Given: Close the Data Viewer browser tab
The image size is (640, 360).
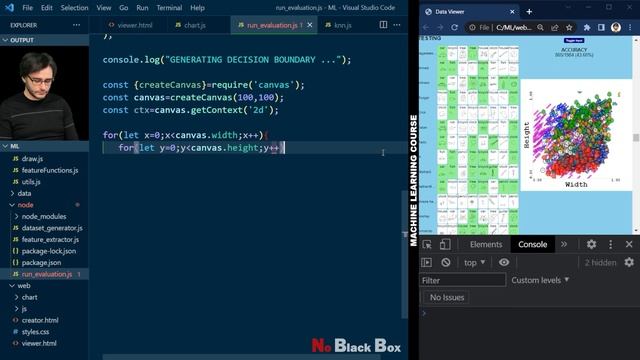Looking at the screenshot, I should [x=512, y=12].
